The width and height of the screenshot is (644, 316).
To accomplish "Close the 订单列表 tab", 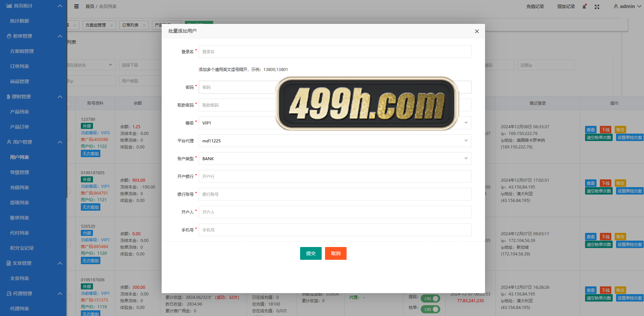I will tap(144, 25).
